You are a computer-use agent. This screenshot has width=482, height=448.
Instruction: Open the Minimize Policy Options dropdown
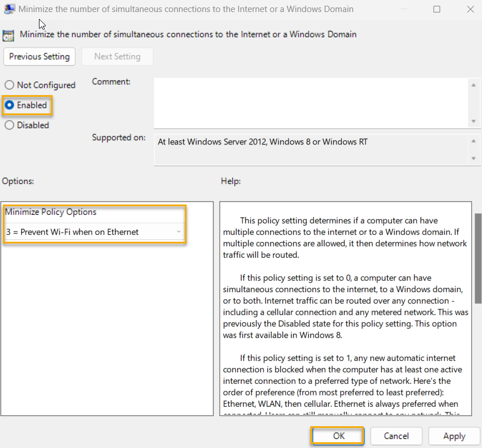pyautogui.click(x=179, y=232)
